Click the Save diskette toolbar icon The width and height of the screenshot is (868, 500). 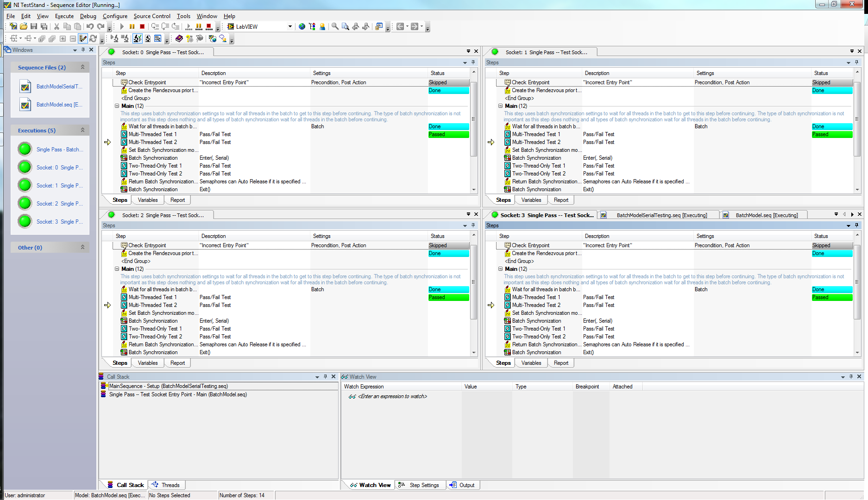tap(34, 26)
